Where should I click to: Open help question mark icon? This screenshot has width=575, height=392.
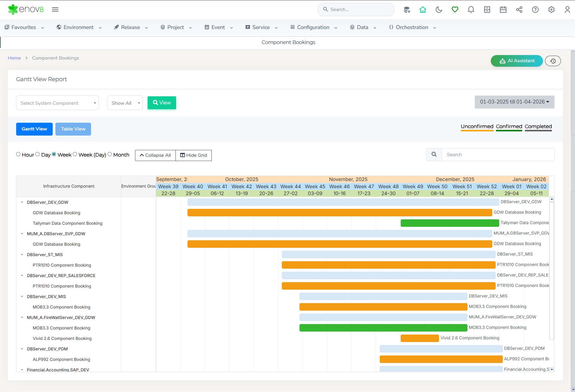(x=535, y=10)
